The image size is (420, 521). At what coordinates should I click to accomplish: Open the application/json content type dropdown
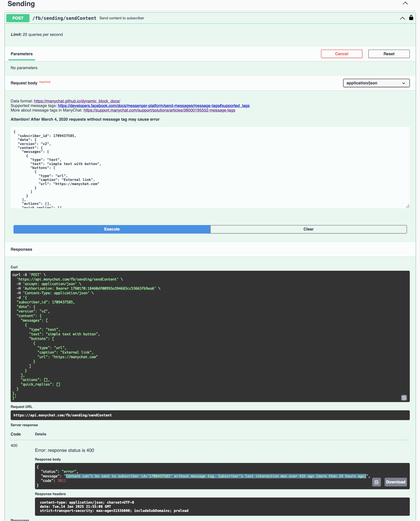376,83
